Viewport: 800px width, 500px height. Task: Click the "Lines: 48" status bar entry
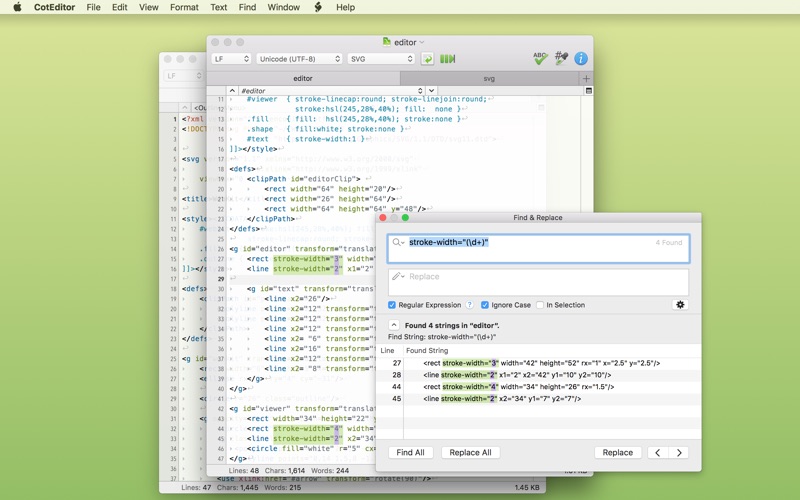(244, 470)
